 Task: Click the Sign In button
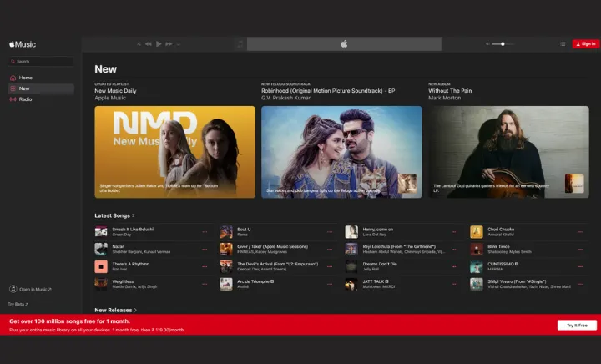[x=586, y=44]
